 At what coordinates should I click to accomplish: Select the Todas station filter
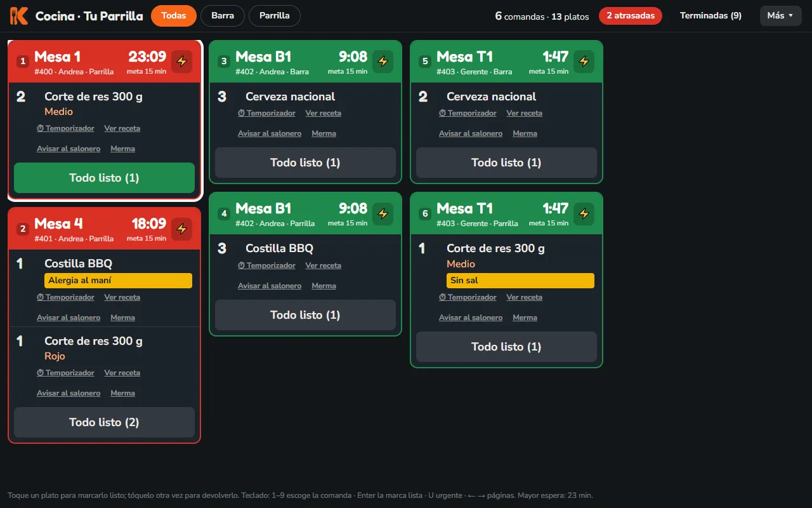click(174, 16)
